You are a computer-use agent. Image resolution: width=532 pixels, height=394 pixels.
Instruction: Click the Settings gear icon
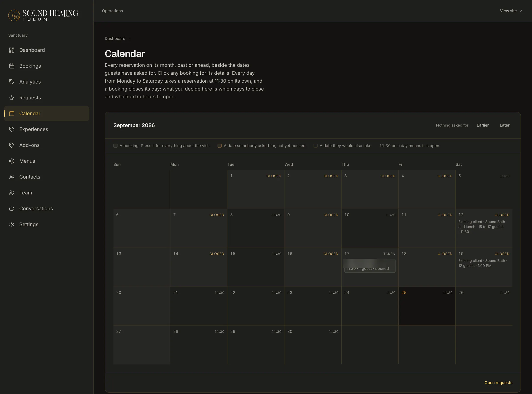(x=12, y=224)
